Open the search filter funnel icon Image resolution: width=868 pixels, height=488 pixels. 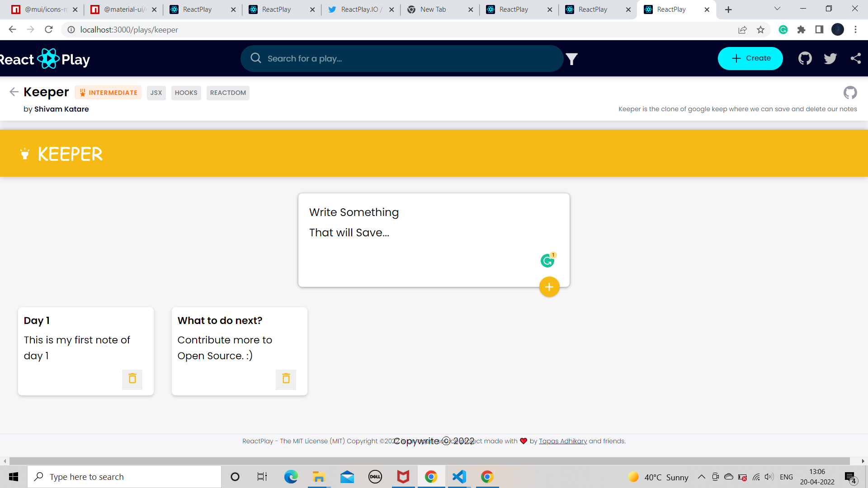click(572, 59)
